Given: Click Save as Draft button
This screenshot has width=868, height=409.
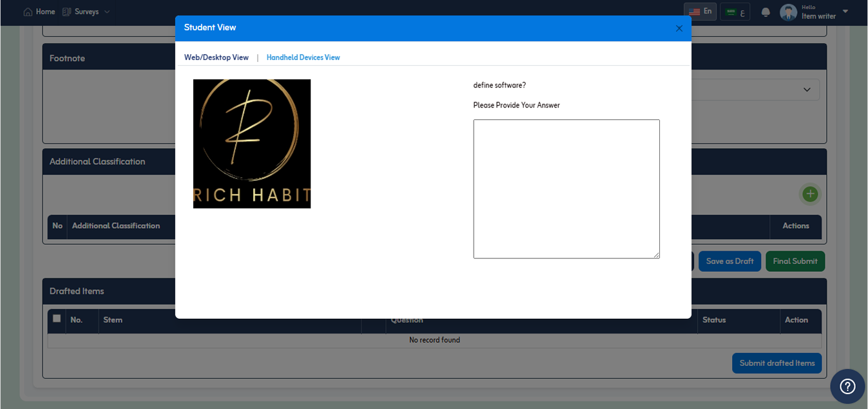Looking at the screenshot, I should click(729, 261).
